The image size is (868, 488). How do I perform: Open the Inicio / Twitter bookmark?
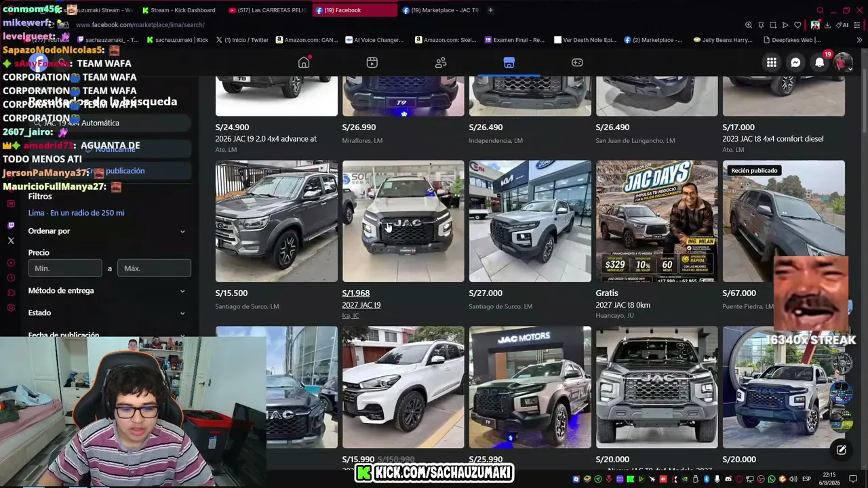tap(242, 40)
